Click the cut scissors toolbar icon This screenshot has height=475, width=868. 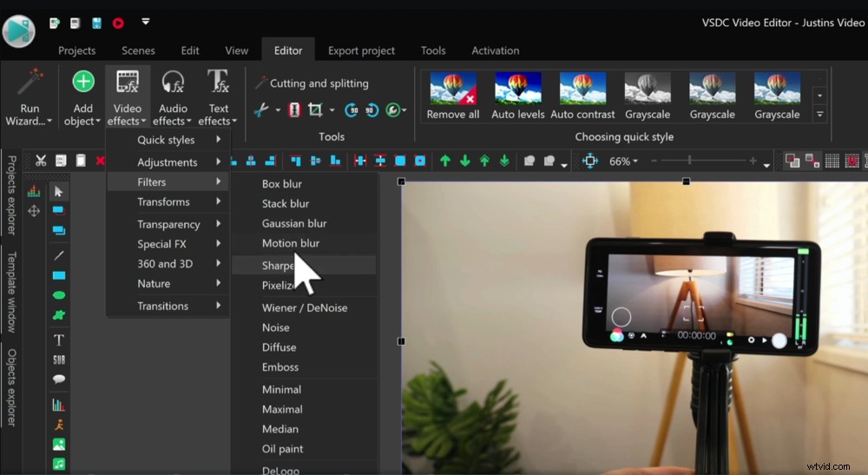[41, 162]
